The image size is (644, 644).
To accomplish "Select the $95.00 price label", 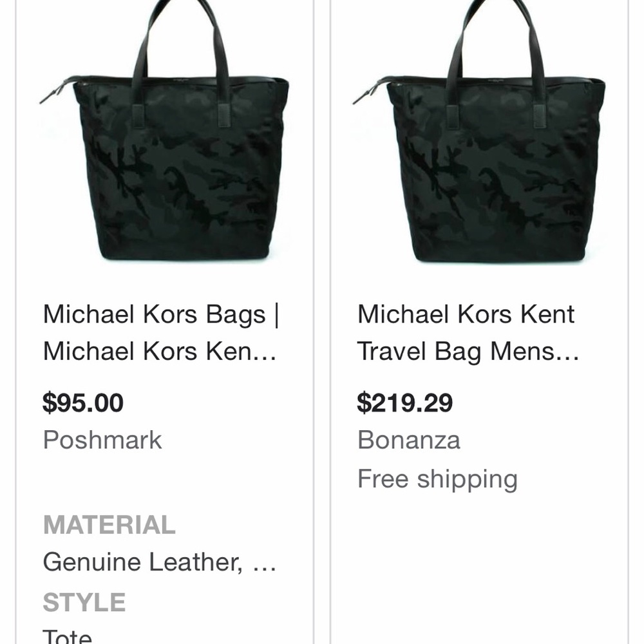I will point(83,402).
